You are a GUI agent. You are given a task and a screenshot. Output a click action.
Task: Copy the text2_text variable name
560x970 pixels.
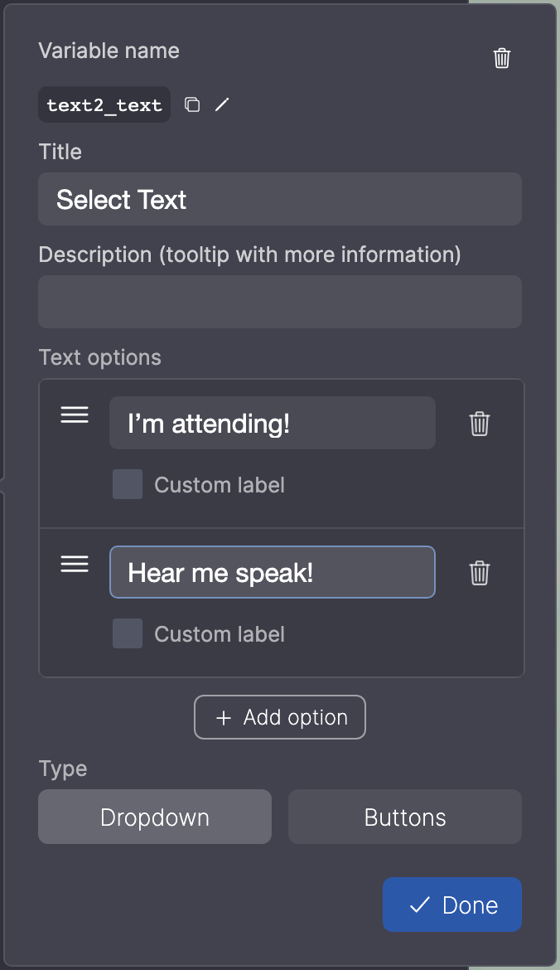coord(192,104)
